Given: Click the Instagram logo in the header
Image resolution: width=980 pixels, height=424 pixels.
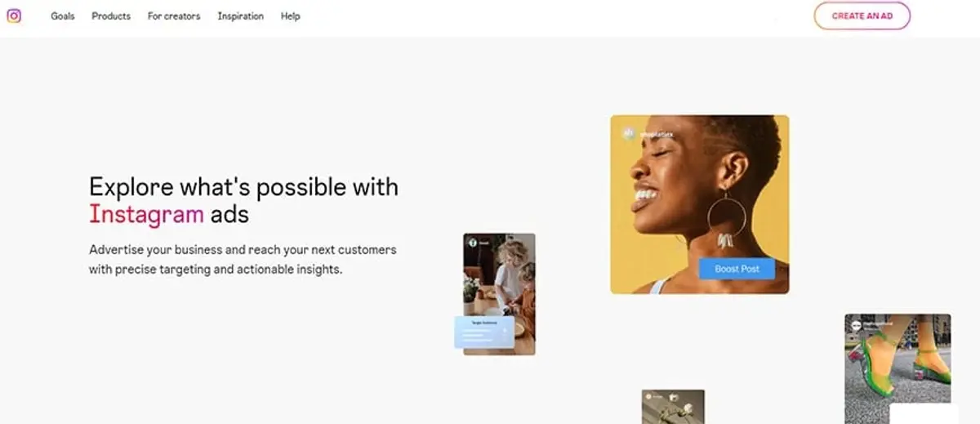Looking at the screenshot, I should pyautogui.click(x=14, y=16).
